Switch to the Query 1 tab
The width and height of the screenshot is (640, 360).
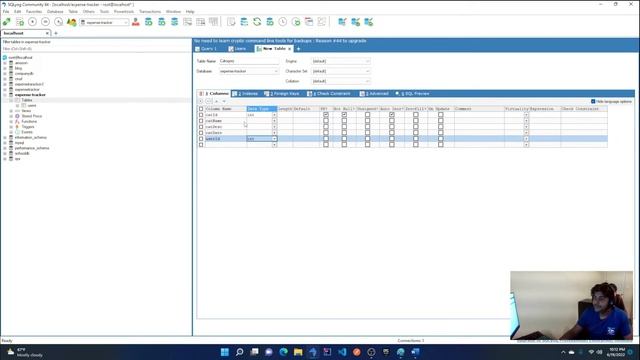(x=206, y=49)
